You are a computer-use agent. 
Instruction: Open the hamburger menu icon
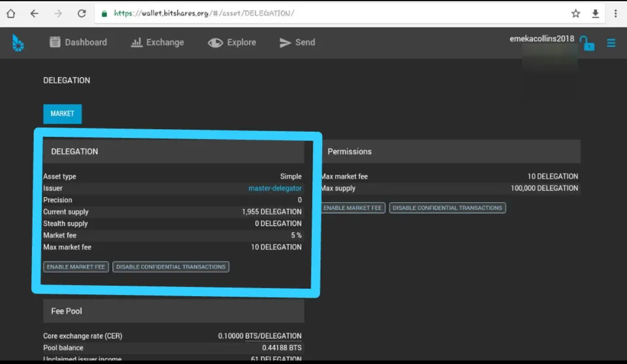pyautogui.click(x=611, y=43)
